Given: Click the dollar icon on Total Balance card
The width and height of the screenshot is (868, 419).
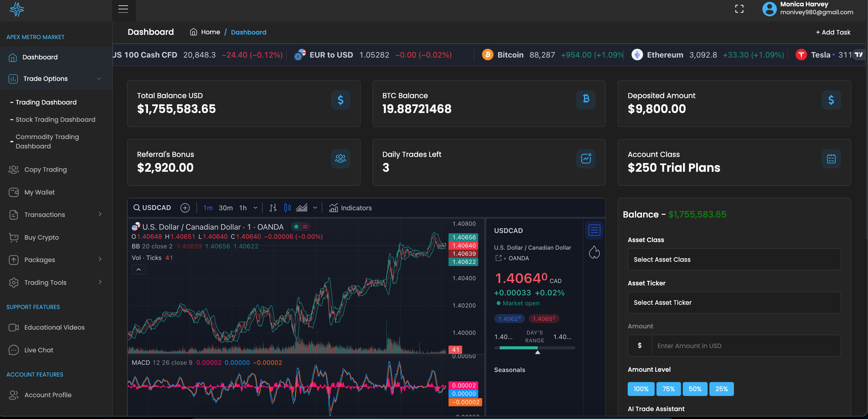Looking at the screenshot, I should (x=340, y=100).
